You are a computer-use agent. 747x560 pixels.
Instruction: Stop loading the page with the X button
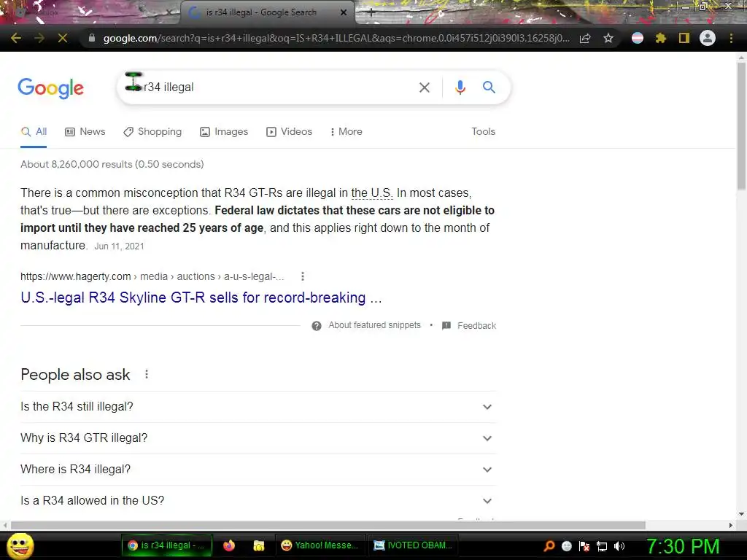coord(63,38)
